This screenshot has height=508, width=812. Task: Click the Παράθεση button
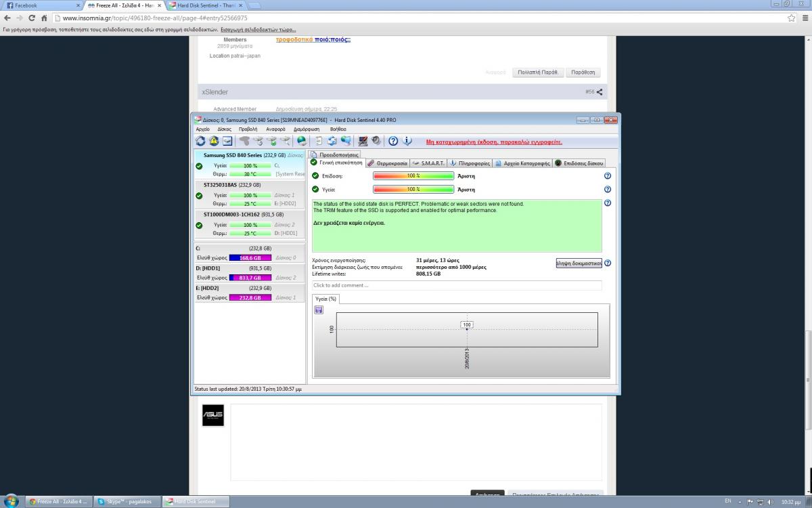click(583, 72)
